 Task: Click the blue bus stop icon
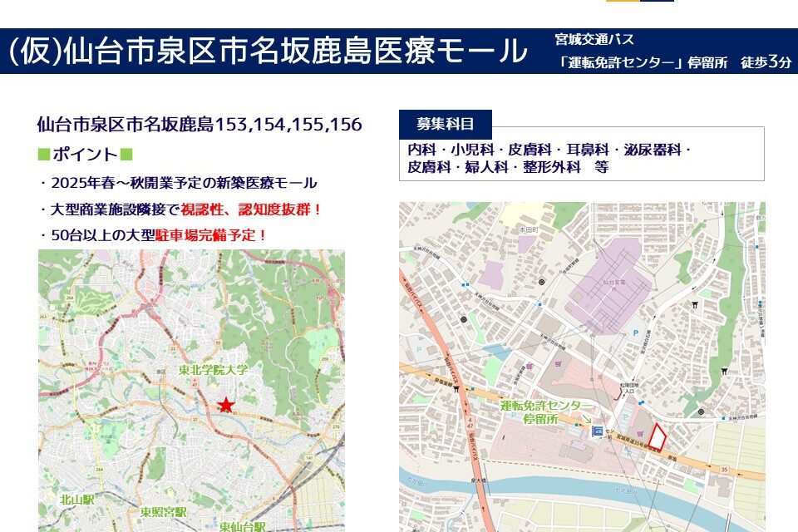coord(596,430)
